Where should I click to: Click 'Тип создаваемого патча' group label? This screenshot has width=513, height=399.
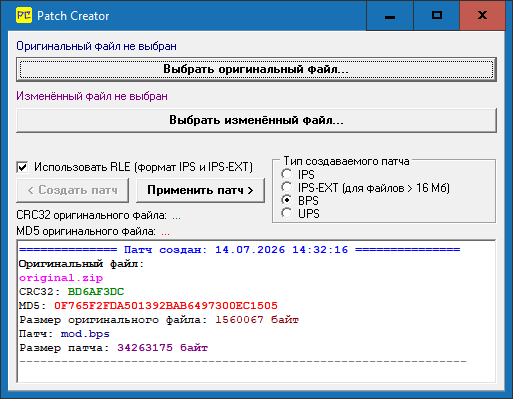346,161
